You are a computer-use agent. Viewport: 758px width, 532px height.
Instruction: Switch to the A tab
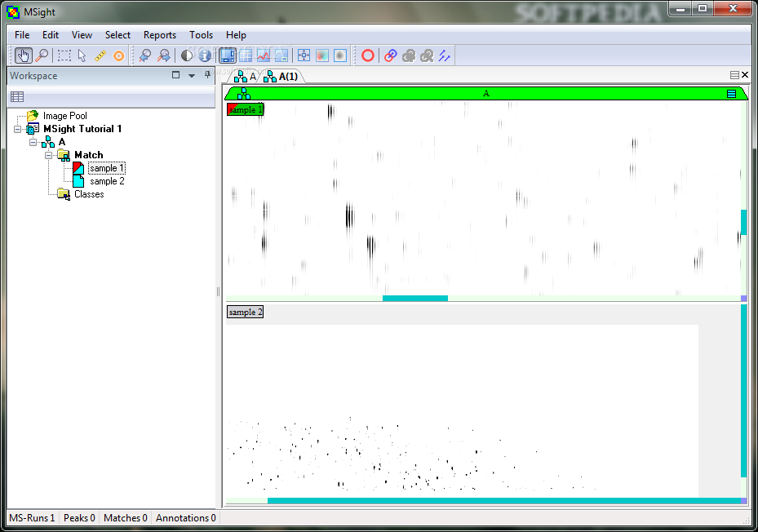pos(245,77)
